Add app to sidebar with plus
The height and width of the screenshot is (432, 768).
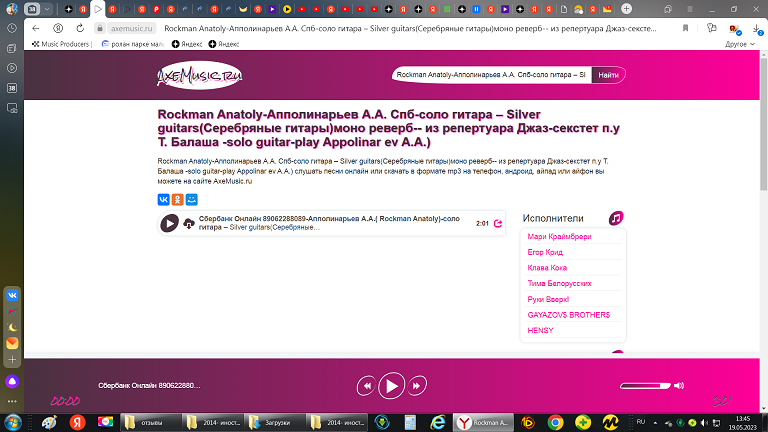coord(12,360)
